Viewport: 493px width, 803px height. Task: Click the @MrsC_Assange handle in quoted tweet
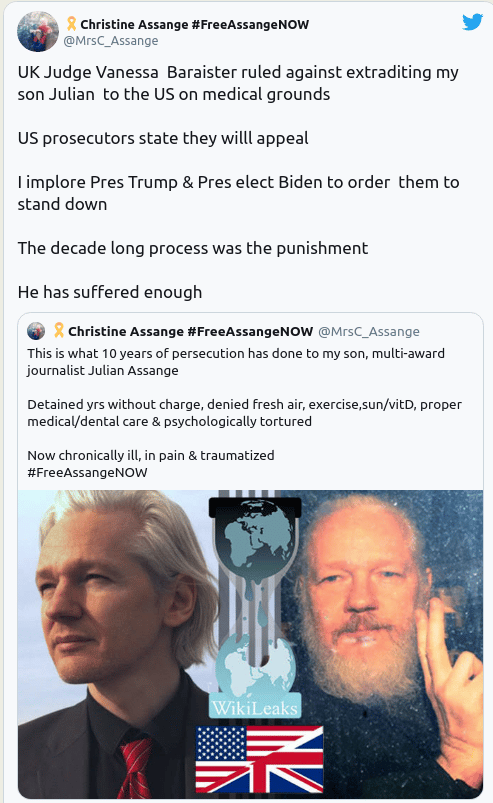[x=369, y=332]
